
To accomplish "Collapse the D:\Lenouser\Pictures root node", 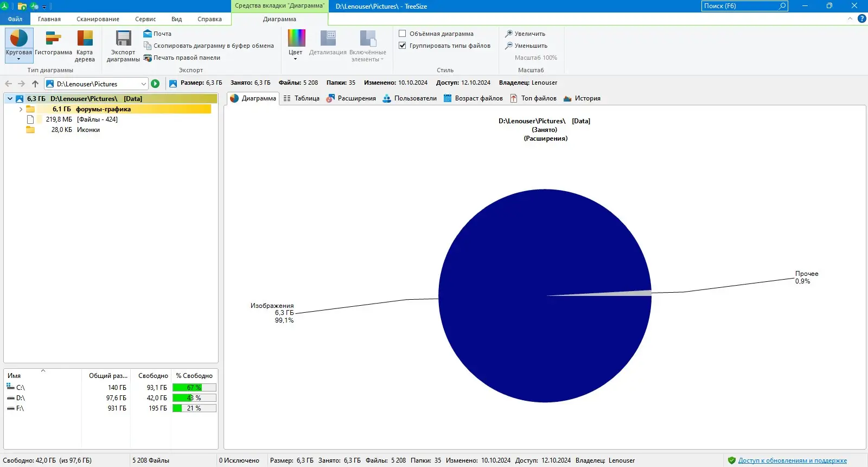I will coord(10,99).
